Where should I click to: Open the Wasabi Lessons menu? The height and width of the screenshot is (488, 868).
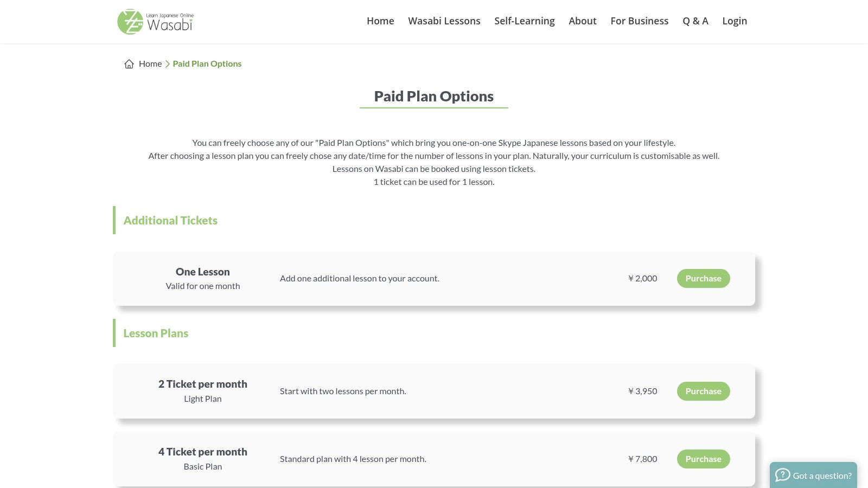444,21
